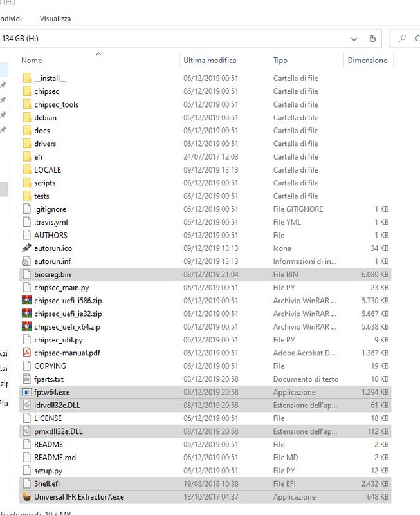Image resolution: width=420 pixels, height=515 pixels.
Task: Click the DLL icon of idrvdll32e.DLL
Action: (x=26, y=405)
